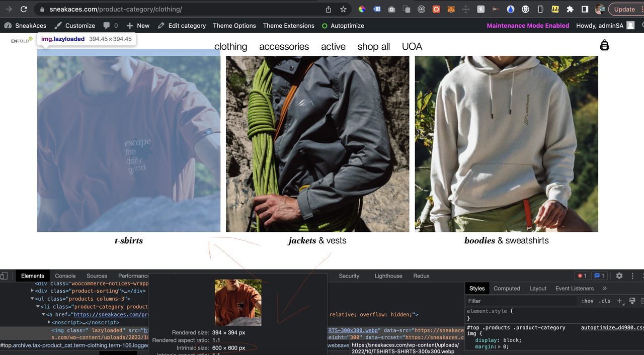Screen dimensions: 644x355
Task: Click New in the WordPress admin bar
Action: (138, 25)
